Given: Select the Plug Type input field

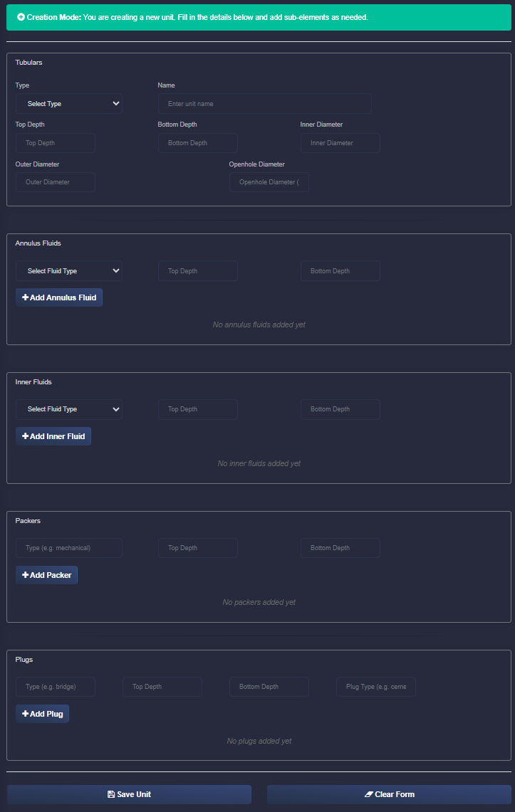Looking at the screenshot, I should tap(376, 687).
